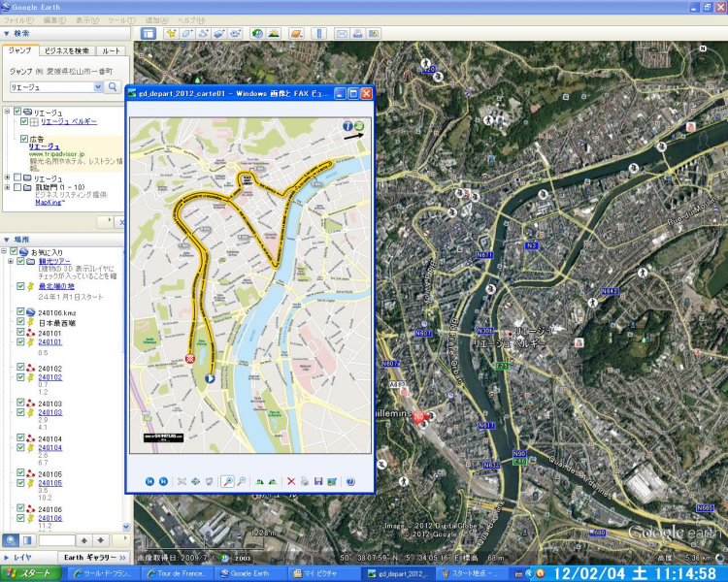Add a placemark with the pushpin icon

click(x=171, y=33)
